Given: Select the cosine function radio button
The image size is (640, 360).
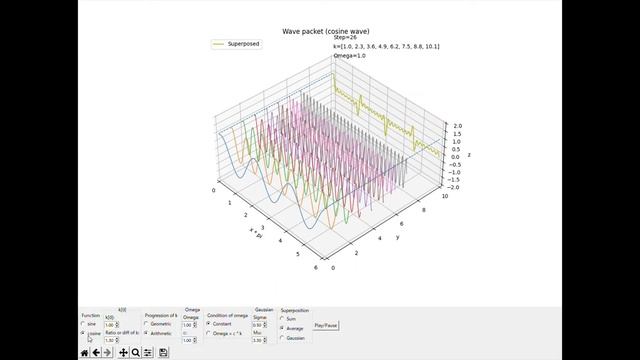Looking at the screenshot, I should tap(83, 333).
